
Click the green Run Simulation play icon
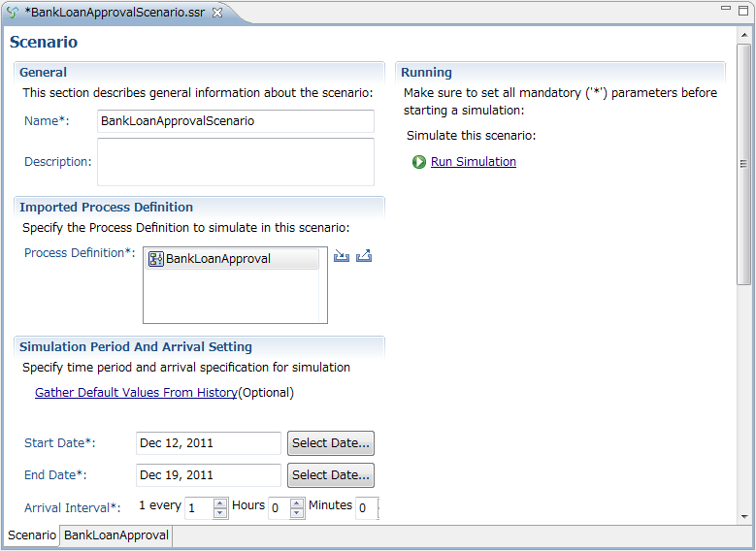point(419,162)
